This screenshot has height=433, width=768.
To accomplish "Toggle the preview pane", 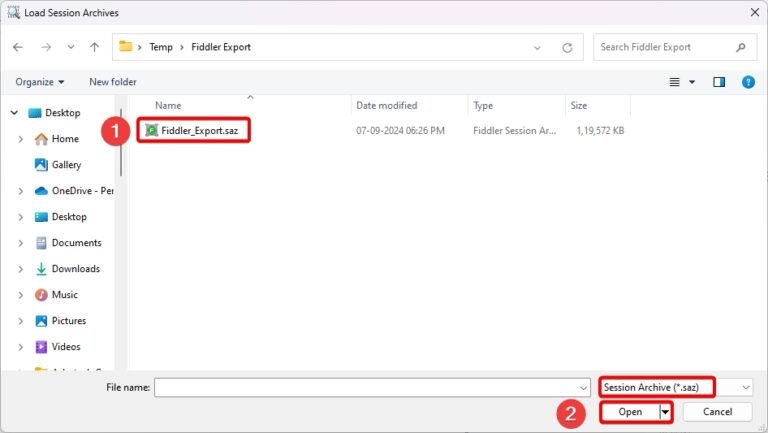I will point(719,82).
